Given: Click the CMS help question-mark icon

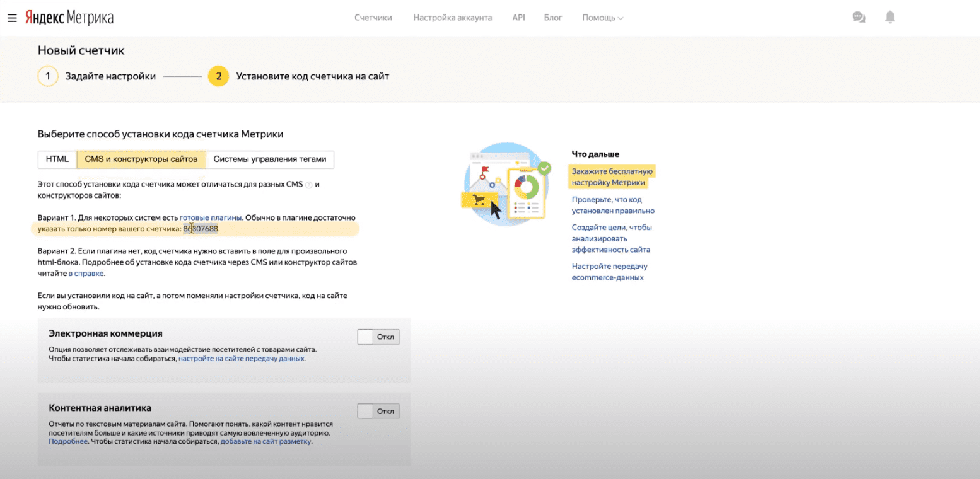Looking at the screenshot, I should click(x=308, y=185).
